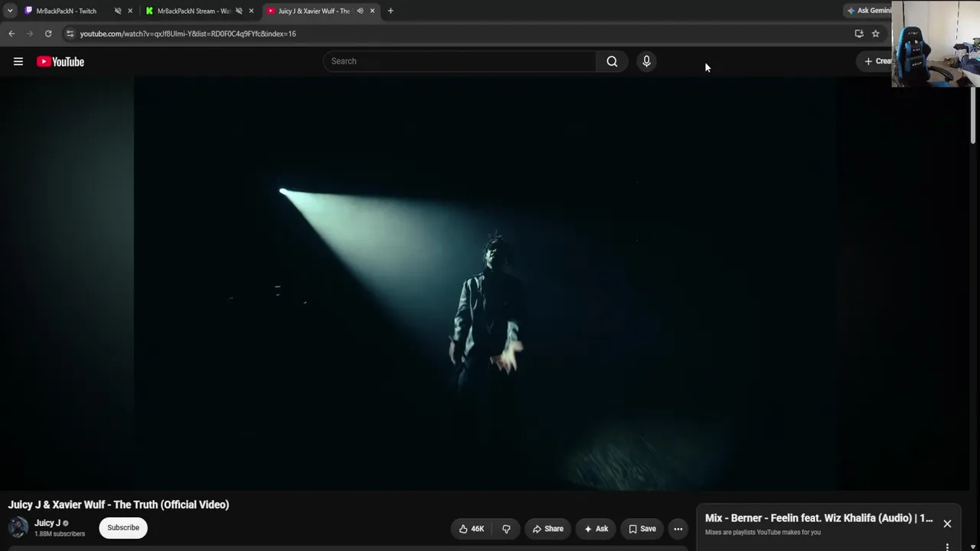Close the Juicy J YouTube tab

pos(372,11)
